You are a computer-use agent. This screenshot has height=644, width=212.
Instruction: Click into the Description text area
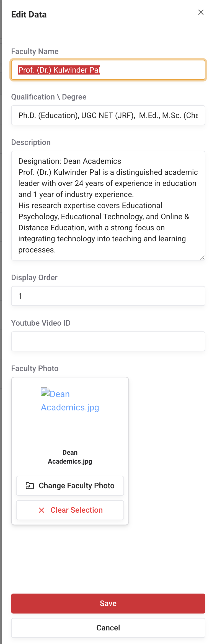108,205
